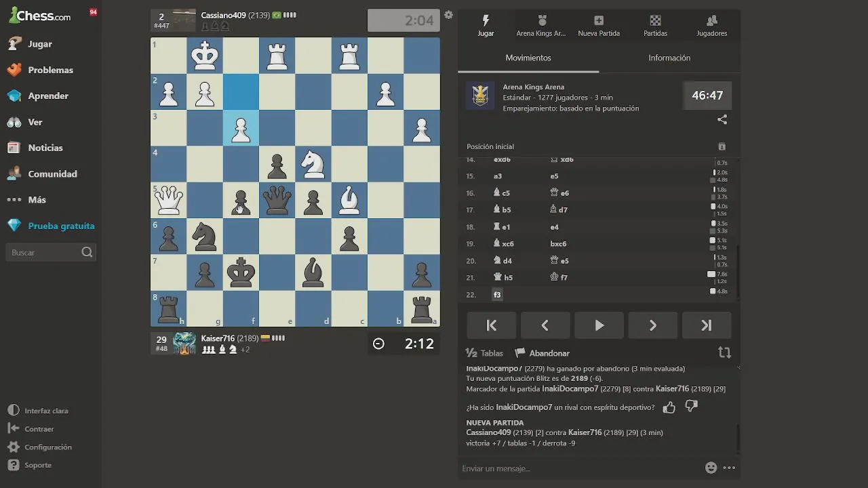Select move xc6 on row 19
This screenshot has width=868, height=488.
(x=504, y=243)
